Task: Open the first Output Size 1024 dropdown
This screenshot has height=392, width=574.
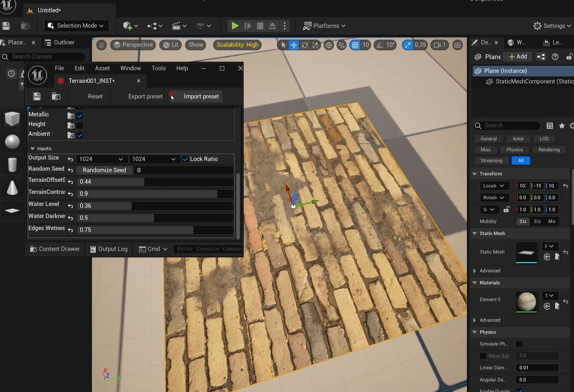Action: click(x=101, y=159)
